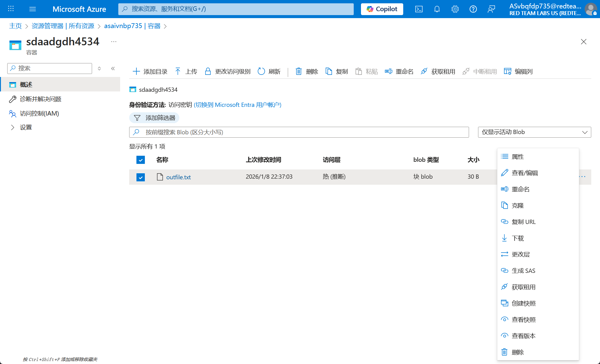Screen dimensions: 600x364
Task: Open the Azure portal hamburger menu
Action: (33, 9)
